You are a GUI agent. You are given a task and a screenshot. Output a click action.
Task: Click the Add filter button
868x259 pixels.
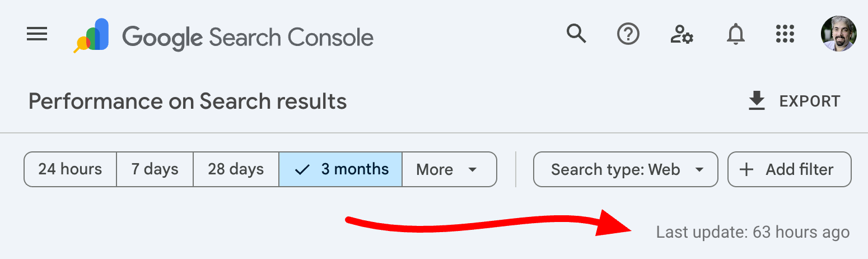[789, 169]
